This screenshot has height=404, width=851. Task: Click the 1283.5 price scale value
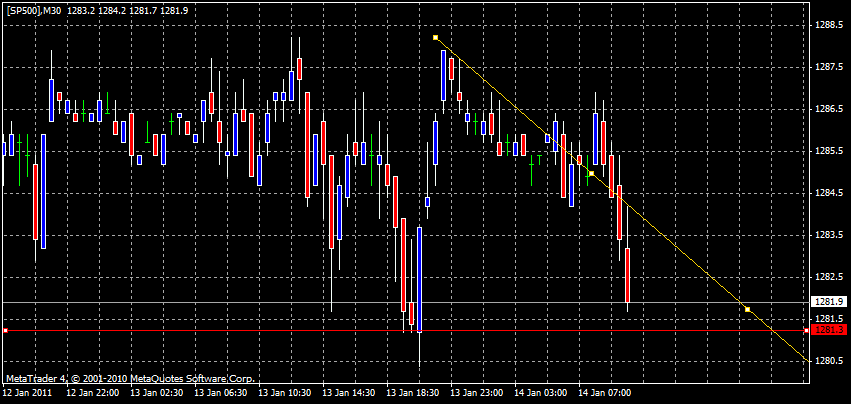click(828, 235)
